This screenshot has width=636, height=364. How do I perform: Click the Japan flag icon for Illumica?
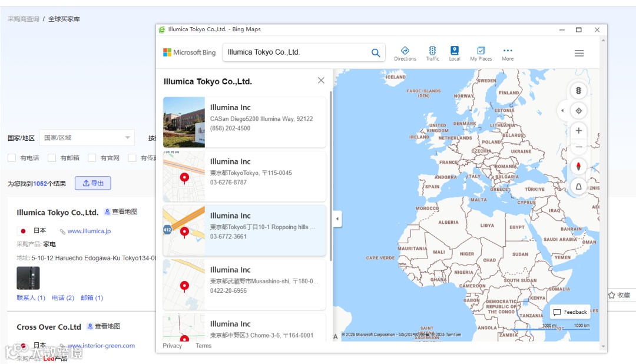click(23, 231)
